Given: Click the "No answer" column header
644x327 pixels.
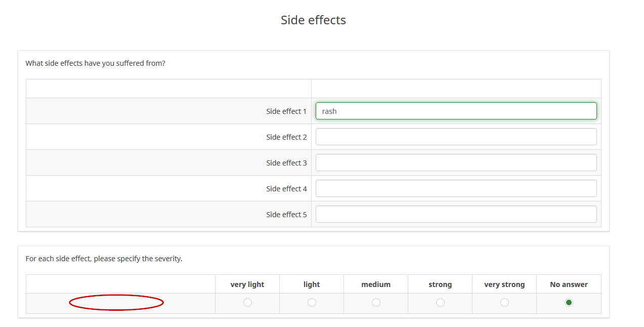Looking at the screenshot, I should coord(569,284).
